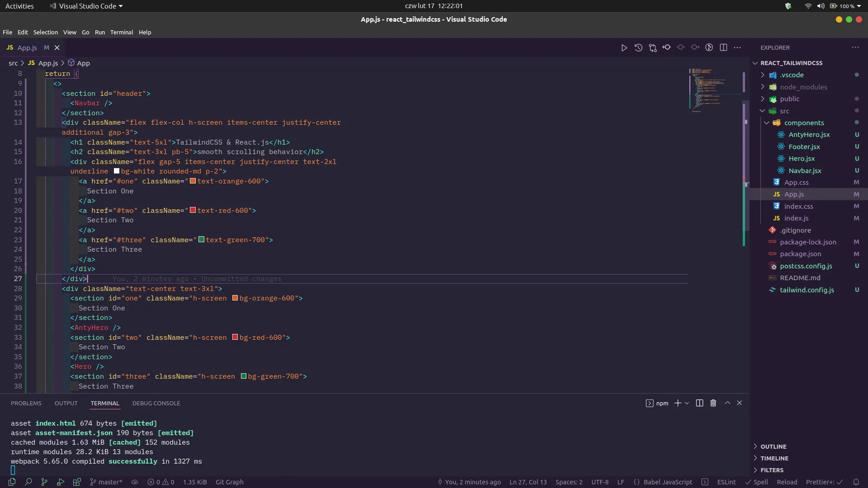Open Navbar.jsx in explorer
Image resolution: width=868 pixels, height=488 pixels.
(x=804, y=170)
